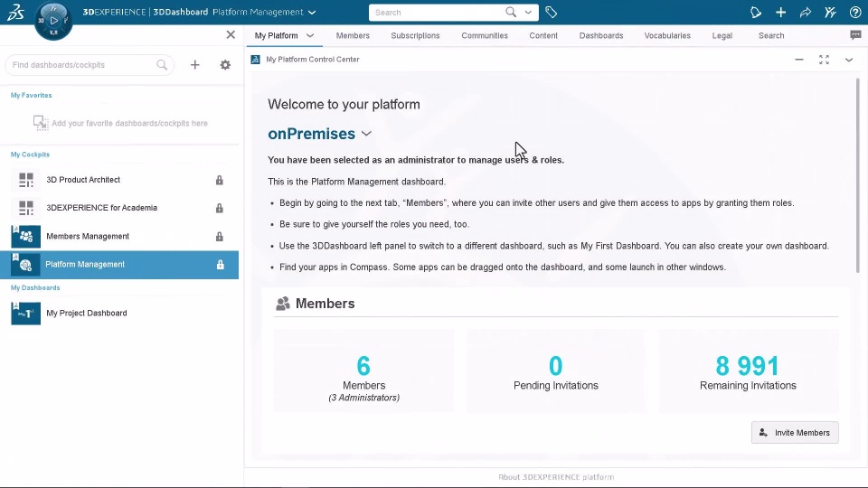The width and height of the screenshot is (868, 488).
Task: Click lock icon for Platform Management
Action: pyautogui.click(x=221, y=265)
